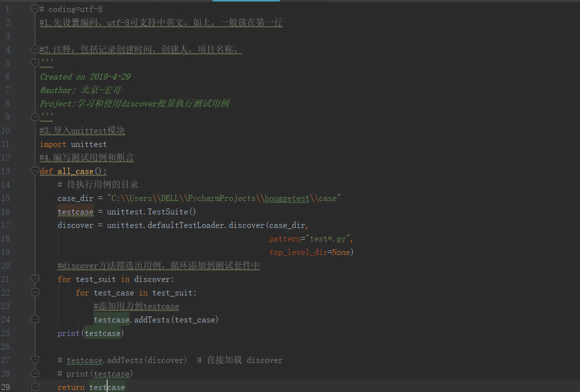Click the 'top_level_dir' keyword argument
This screenshot has width=580, height=392.
click(298, 252)
